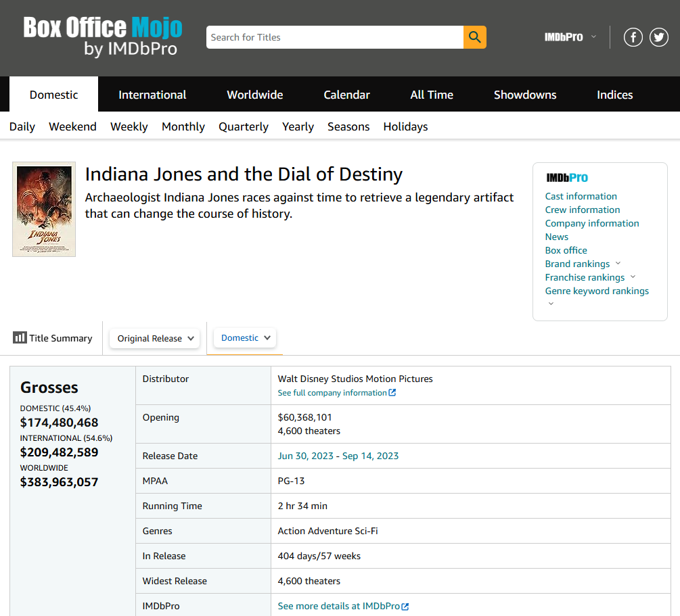This screenshot has height=616, width=680.
Task: Click the international gross $209,482,589
Action: (59, 452)
